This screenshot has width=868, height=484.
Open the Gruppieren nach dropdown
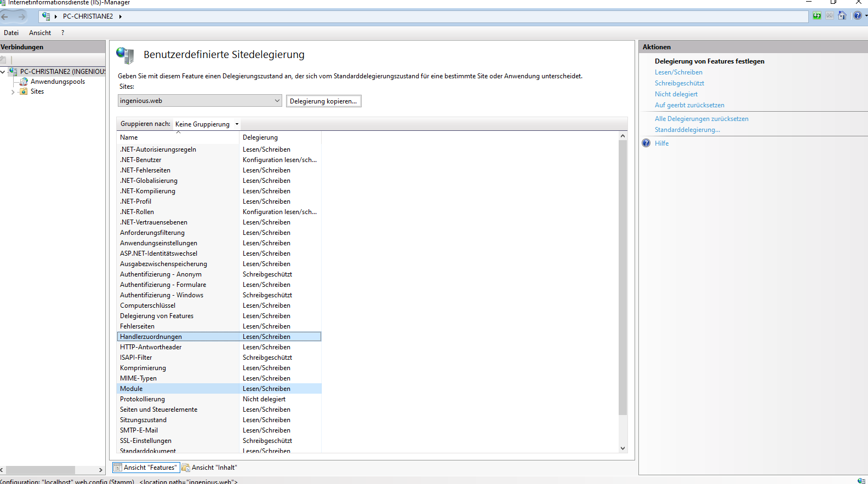point(207,124)
